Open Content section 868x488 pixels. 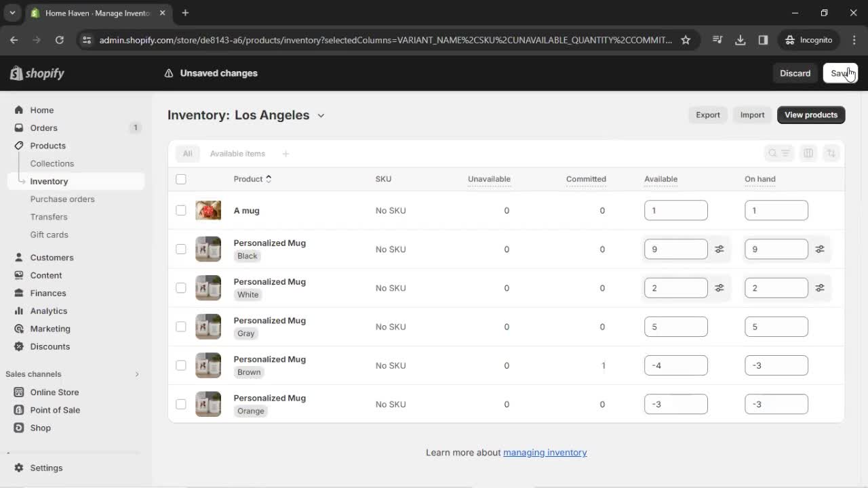tap(46, 275)
